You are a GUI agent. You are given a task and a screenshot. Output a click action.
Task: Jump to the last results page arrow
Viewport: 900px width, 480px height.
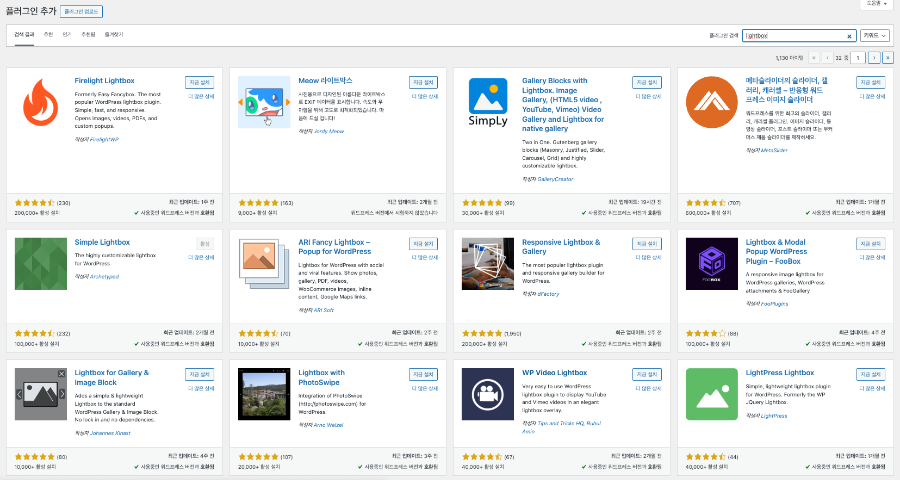click(x=888, y=57)
